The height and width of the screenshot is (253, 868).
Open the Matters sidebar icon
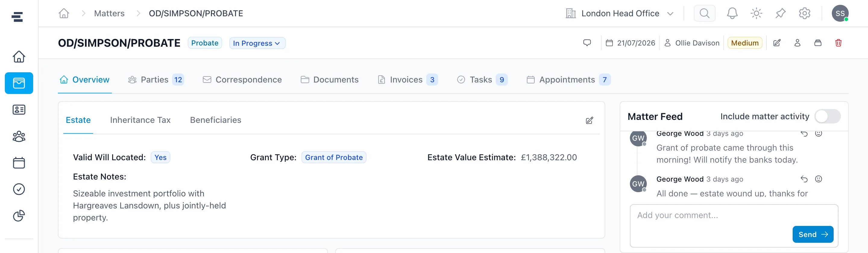(x=19, y=83)
